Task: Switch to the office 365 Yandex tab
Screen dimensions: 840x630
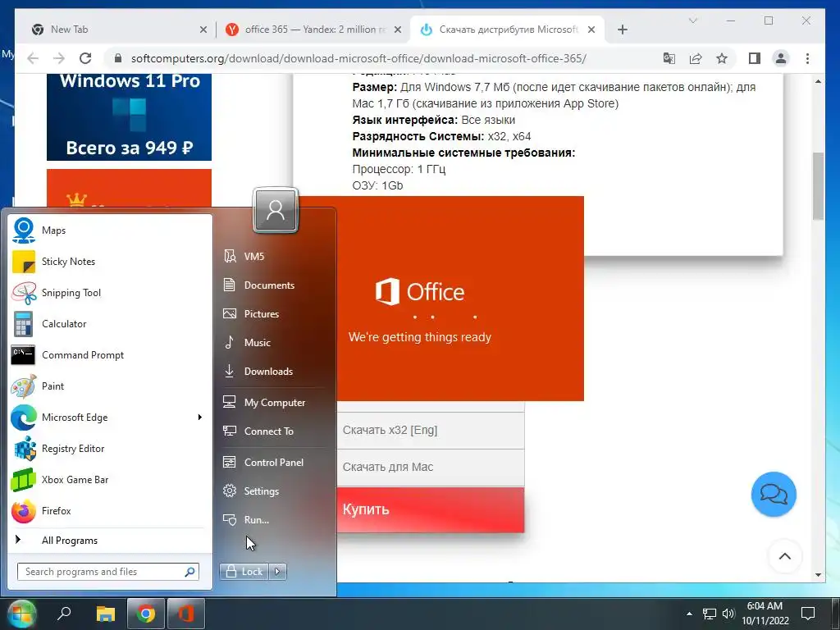Action: (x=313, y=30)
